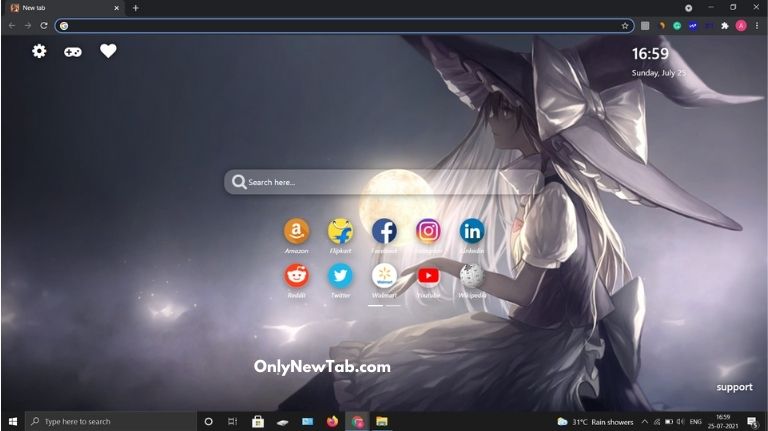Click the blue chart extension icon
The image size is (768, 431).
click(693, 26)
